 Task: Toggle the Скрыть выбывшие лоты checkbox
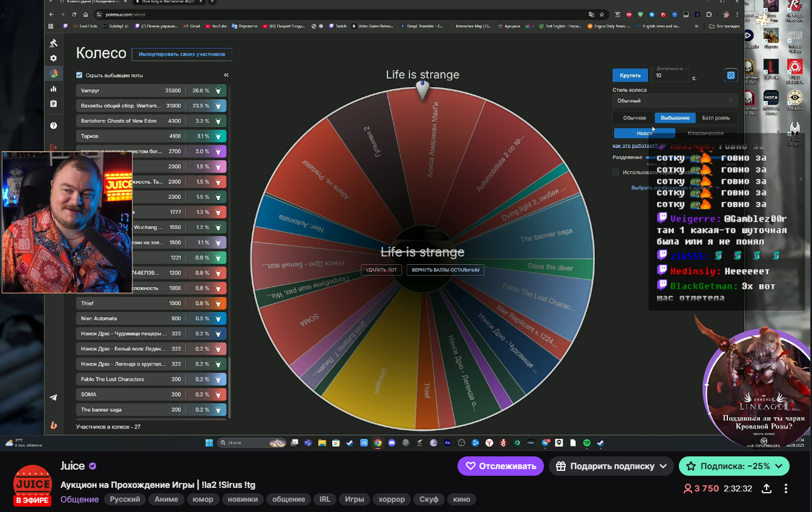tap(79, 75)
